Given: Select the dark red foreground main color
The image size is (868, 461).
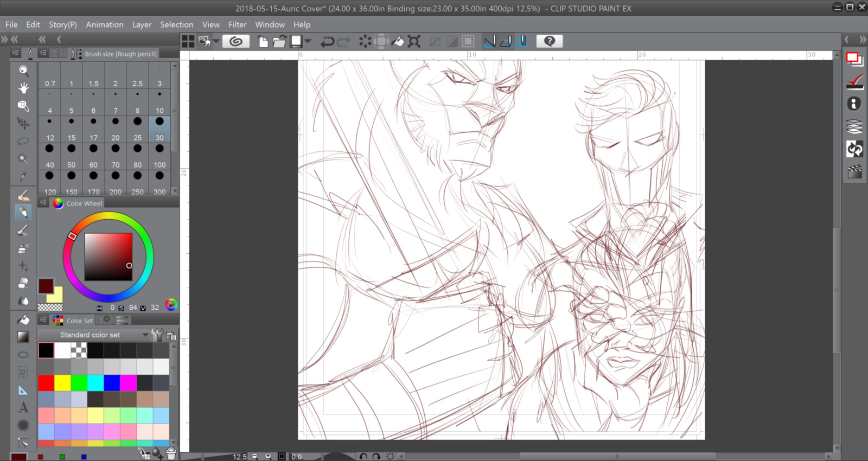Looking at the screenshot, I should (x=46, y=286).
